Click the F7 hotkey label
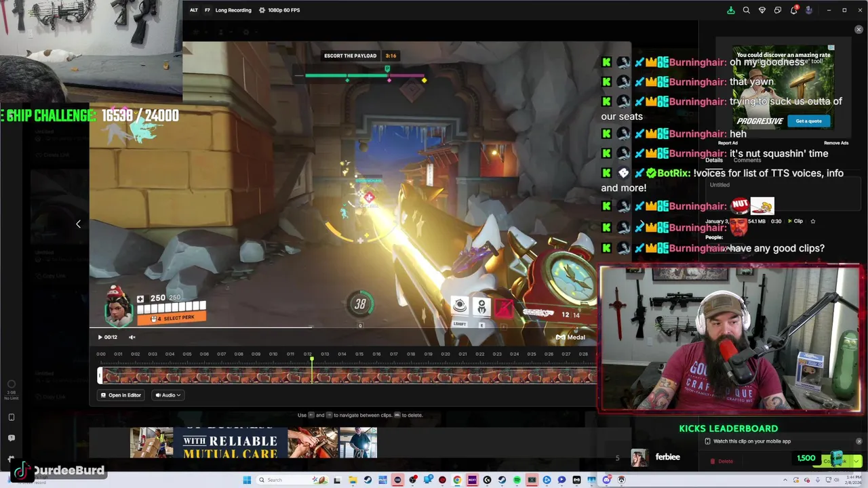The height and width of the screenshot is (488, 868). (x=208, y=10)
